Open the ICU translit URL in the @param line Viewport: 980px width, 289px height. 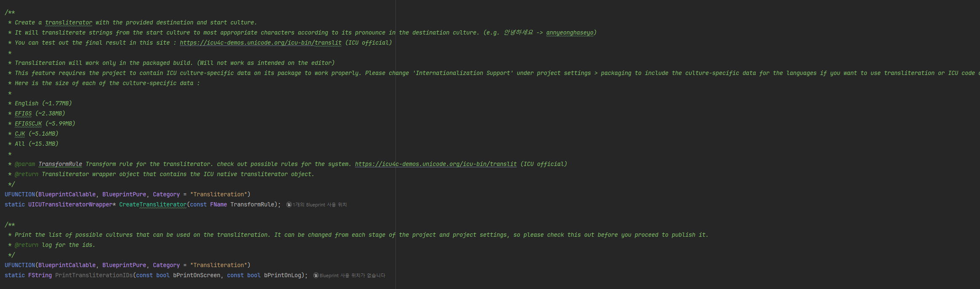click(435, 164)
